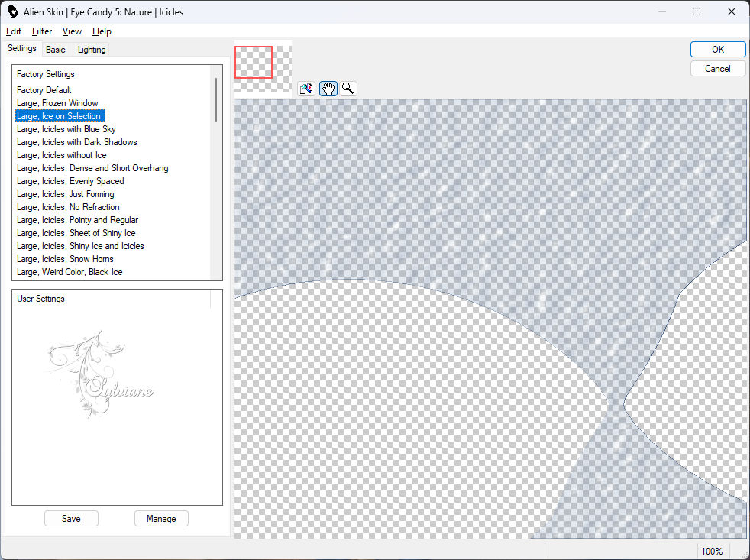Select Large, Frozen Window preset

pos(57,103)
